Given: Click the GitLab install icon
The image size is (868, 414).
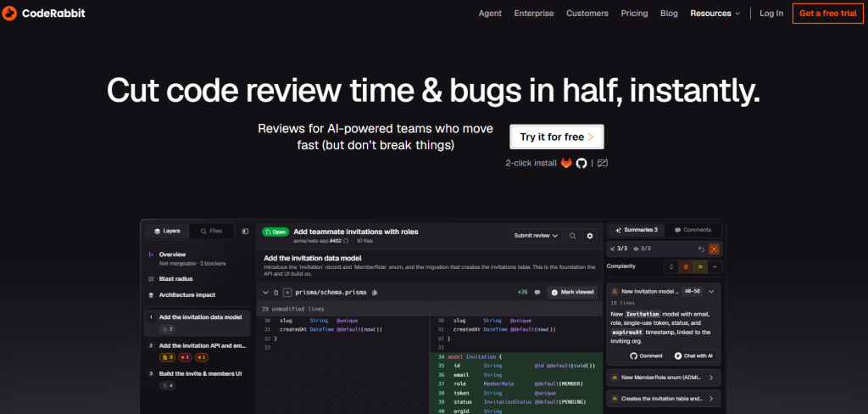Looking at the screenshot, I should (566, 164).
